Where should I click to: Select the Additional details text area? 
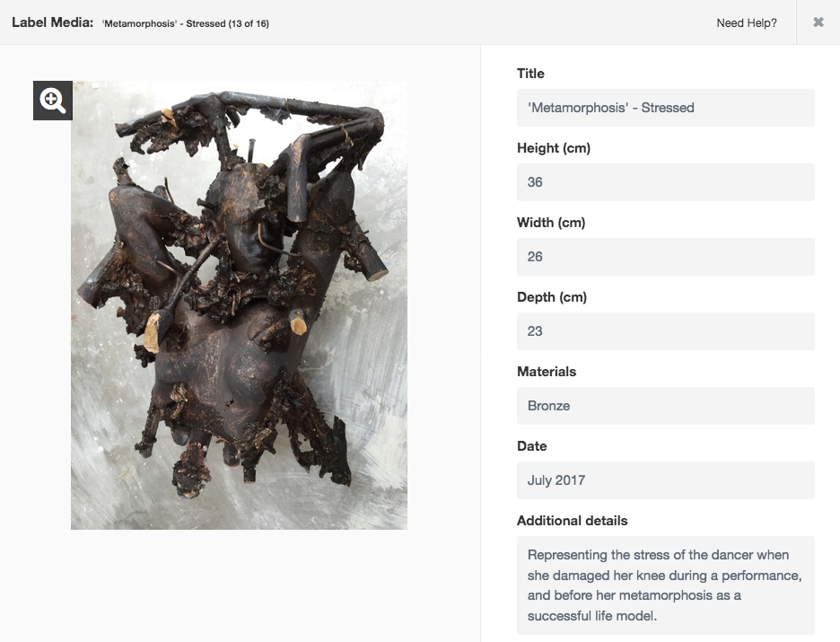coord(665,585)
